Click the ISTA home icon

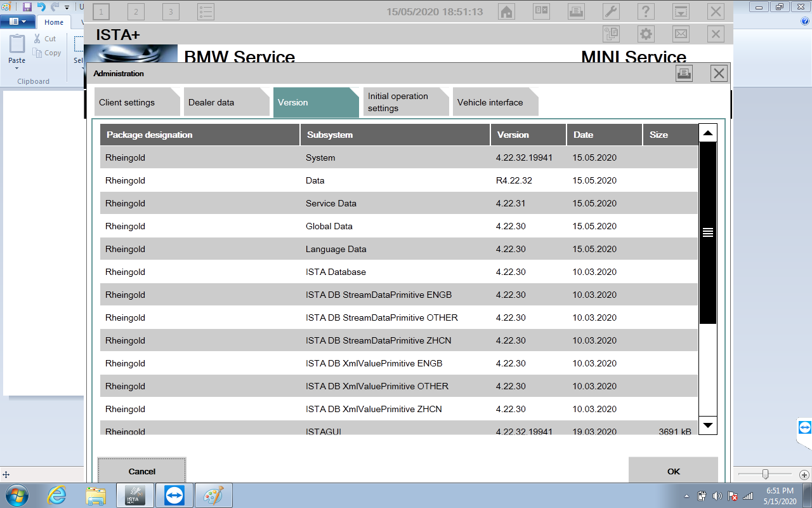pos(506,11)
